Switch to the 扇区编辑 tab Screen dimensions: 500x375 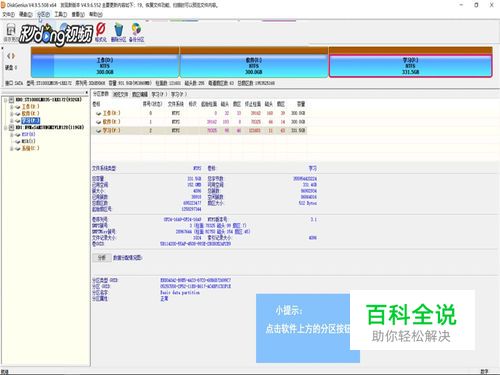(140, 94)
